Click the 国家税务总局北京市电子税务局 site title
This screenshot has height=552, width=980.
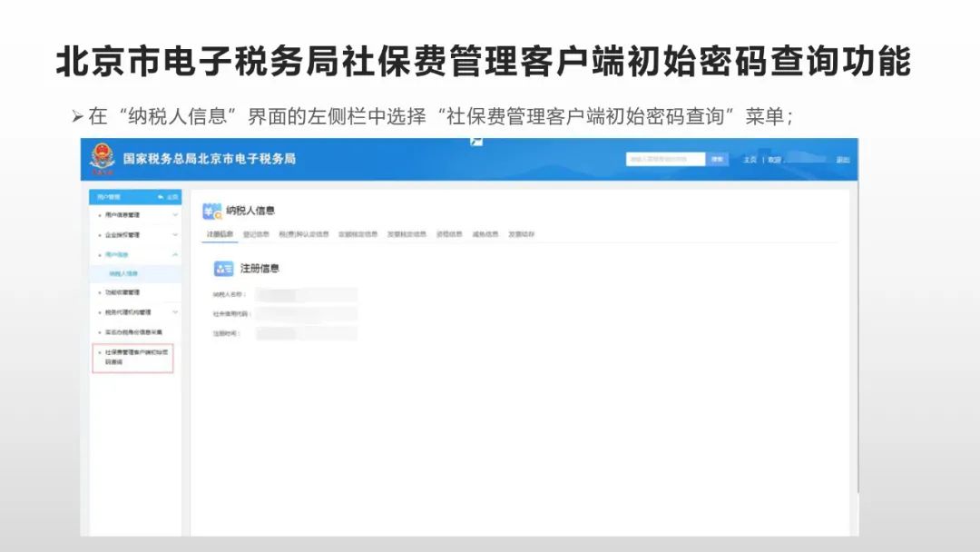tap(210, 159)
